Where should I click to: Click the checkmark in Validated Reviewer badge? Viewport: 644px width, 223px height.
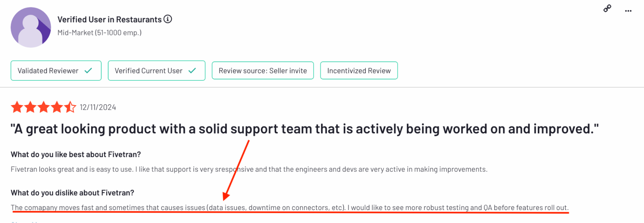click(88, 70)
